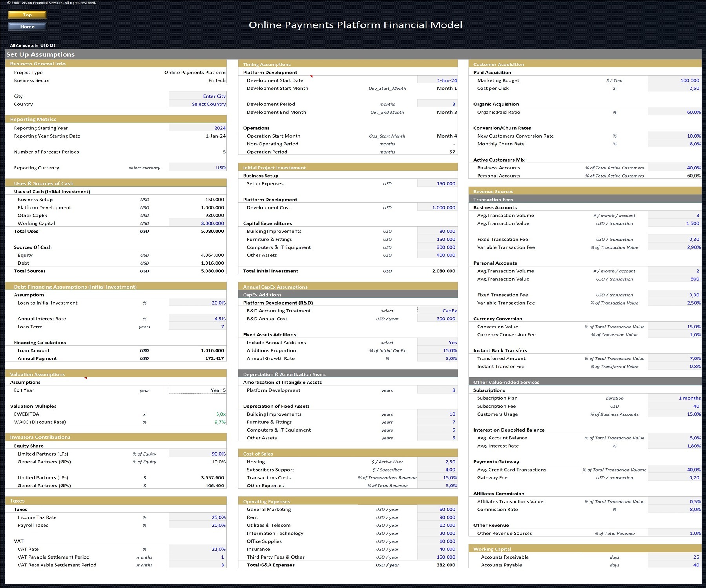Select the Currency Conversion Fee 1,0% cell
Image resolution: width=706 pixels, height=588 pixels.
(675, 335)
